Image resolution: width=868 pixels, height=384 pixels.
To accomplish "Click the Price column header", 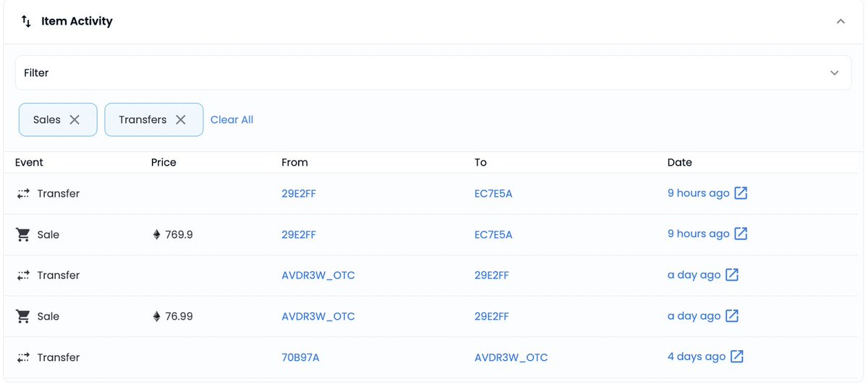I will pyautogui.click(x=164, y=163).
